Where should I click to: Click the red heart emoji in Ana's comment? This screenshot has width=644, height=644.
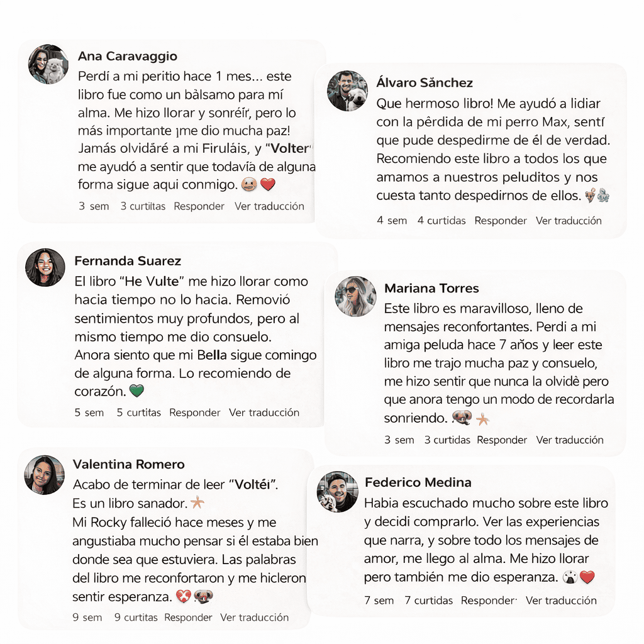268,184
